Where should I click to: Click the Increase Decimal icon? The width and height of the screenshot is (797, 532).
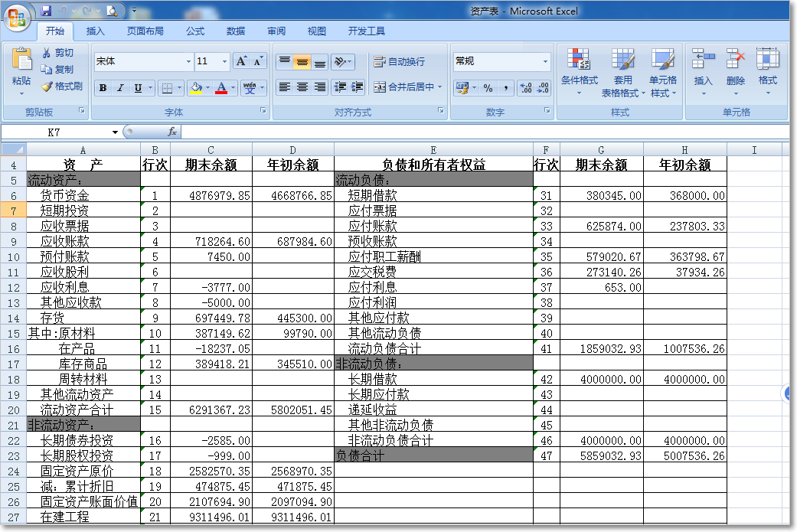pos(525,88)
